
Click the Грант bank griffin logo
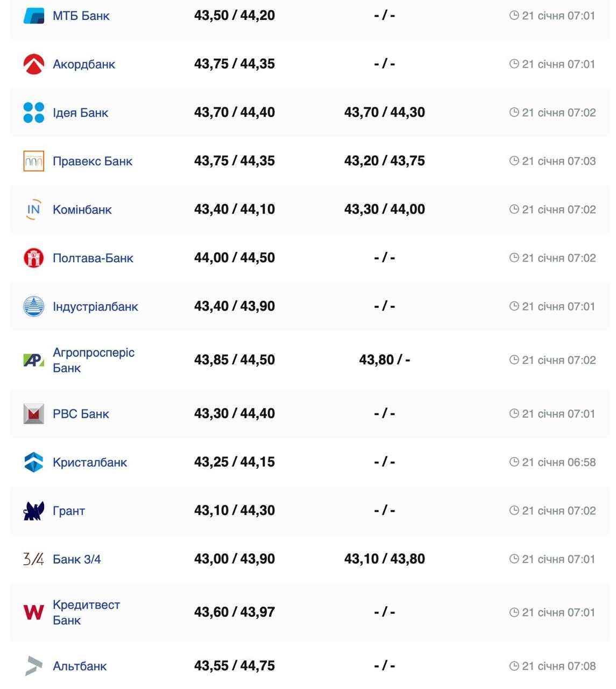point(34,511)
